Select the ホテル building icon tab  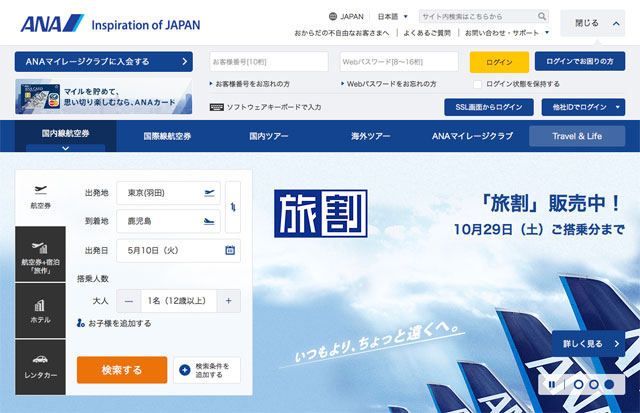pos(40,310)
